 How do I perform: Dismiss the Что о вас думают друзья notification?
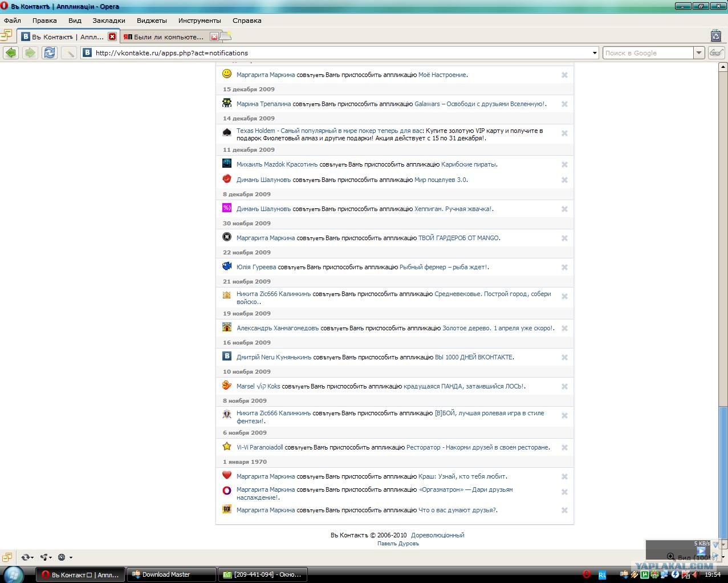tap(564, 510)
